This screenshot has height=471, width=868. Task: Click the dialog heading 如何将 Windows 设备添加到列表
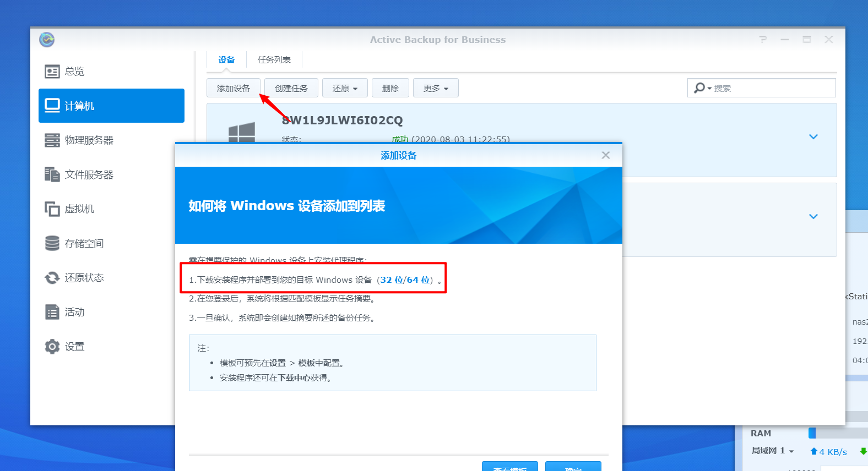287,206
